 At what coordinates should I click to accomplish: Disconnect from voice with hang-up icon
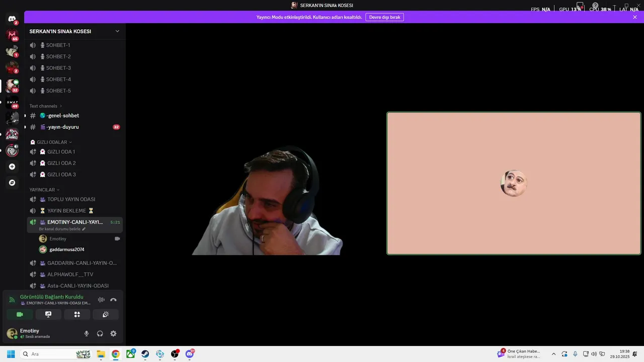(x=113, y=300)
